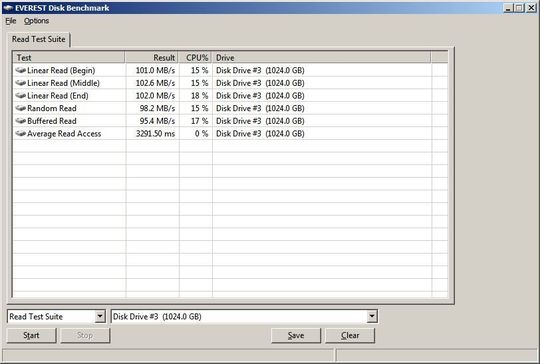The height and width of the screenshot is (364, 540).
Task: Click the 0 % CPU value
Action: click(x=201, y=134)
